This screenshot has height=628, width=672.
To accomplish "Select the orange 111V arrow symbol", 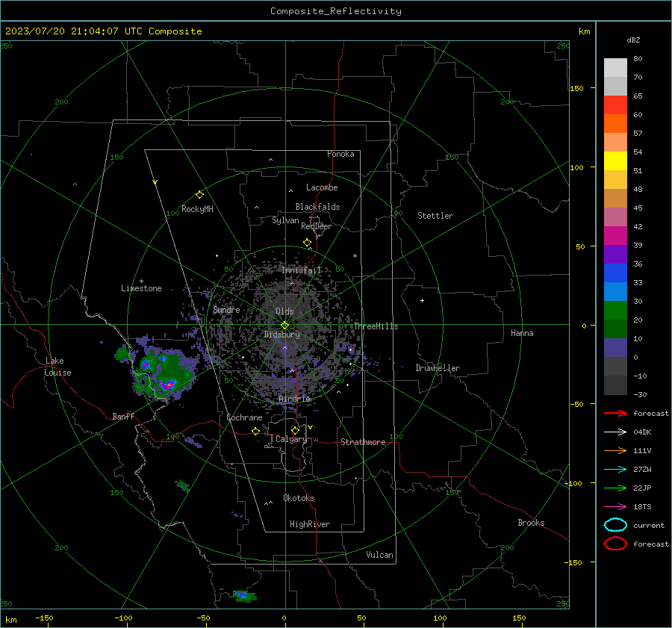I will click(x=615, y=450).
